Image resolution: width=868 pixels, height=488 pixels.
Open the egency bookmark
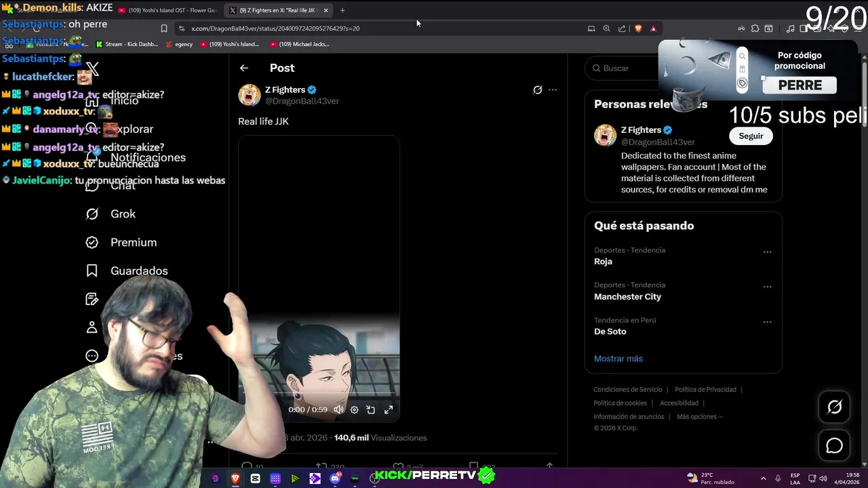coord(179,44)
